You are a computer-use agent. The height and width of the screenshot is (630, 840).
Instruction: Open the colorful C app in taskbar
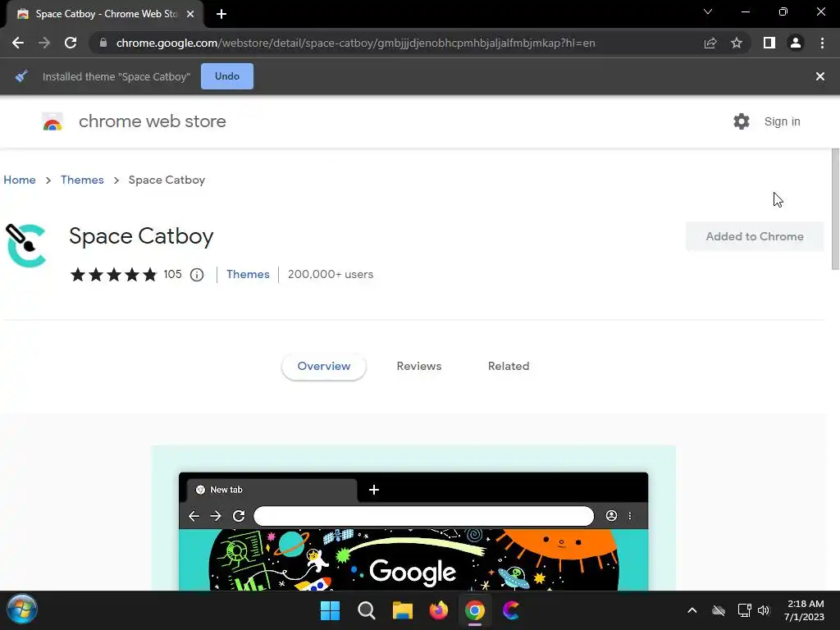pos(511,610)
